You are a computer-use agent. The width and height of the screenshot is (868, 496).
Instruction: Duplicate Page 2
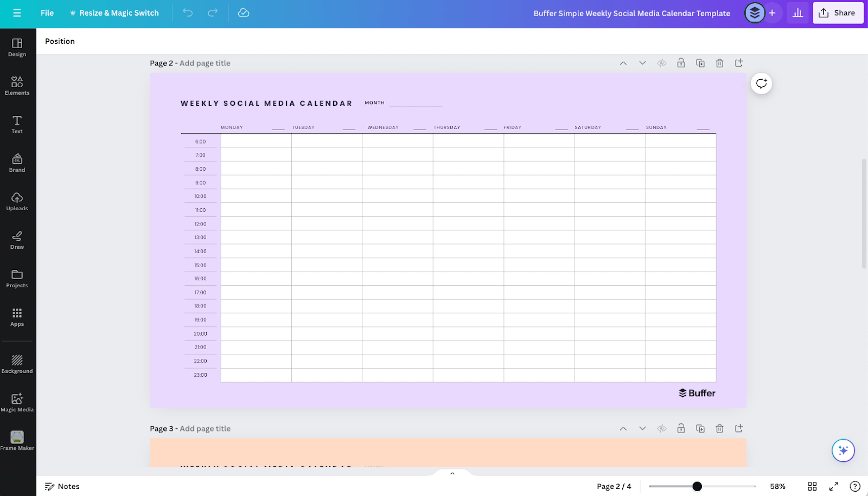pos(700,63)
